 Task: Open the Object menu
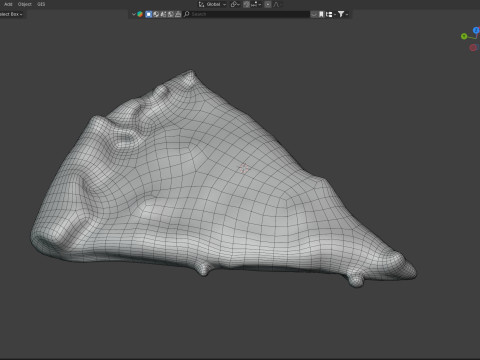[25, 4]
